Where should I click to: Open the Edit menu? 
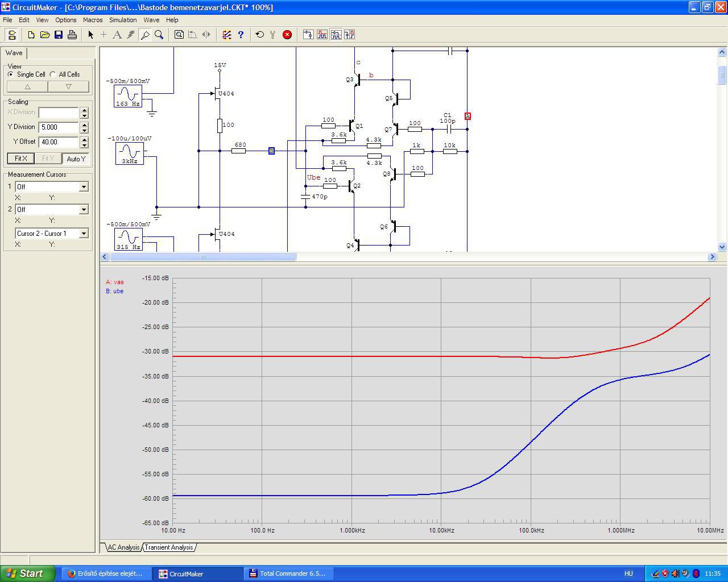pyautogui.click(x=24, y=20)
